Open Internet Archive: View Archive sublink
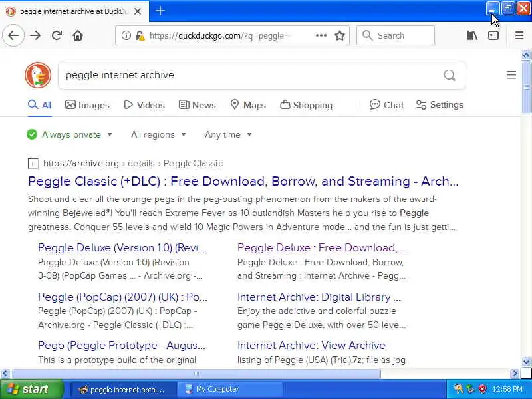This screenshot has height=399, width=532. click(x=311, y=345)
